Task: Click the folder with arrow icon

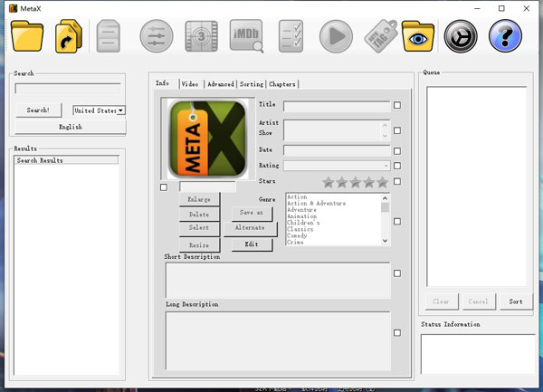Action: pos(68,36)
